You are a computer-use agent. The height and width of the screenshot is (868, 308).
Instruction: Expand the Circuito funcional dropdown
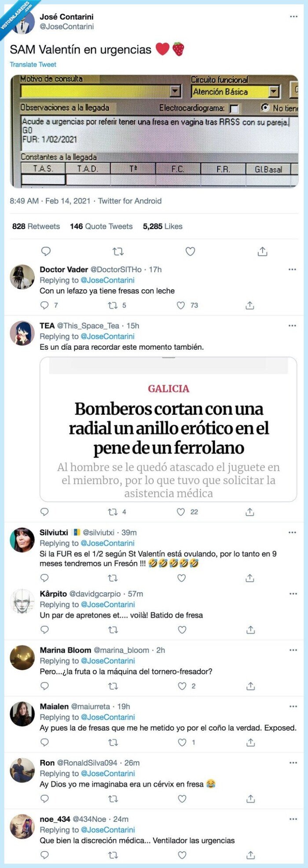pos(274,92)
